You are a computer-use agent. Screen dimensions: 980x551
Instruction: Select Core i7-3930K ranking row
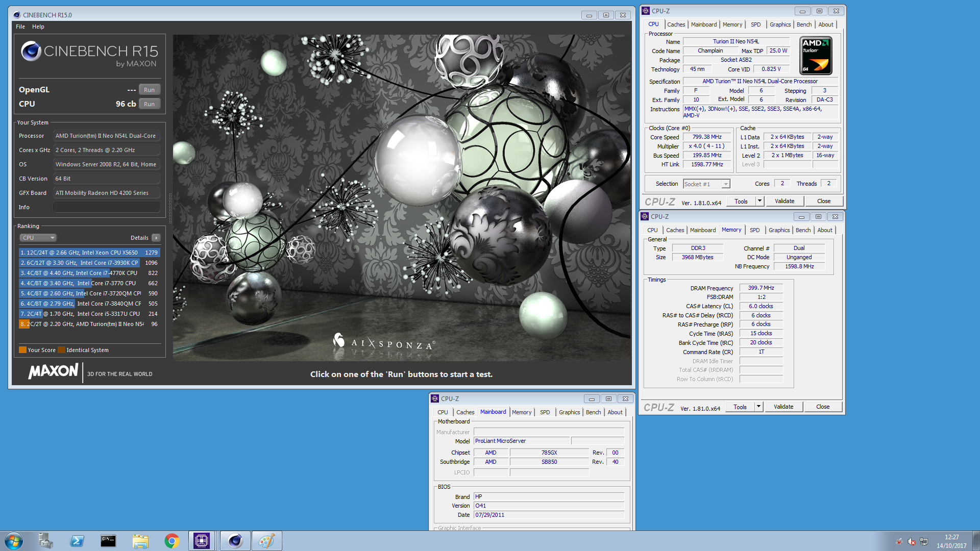89,263
